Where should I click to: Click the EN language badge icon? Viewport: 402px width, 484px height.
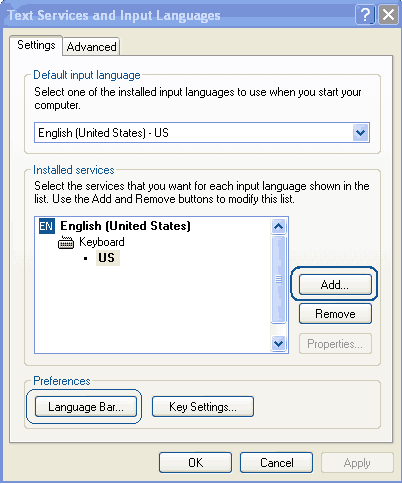click(x=47, y=226)
